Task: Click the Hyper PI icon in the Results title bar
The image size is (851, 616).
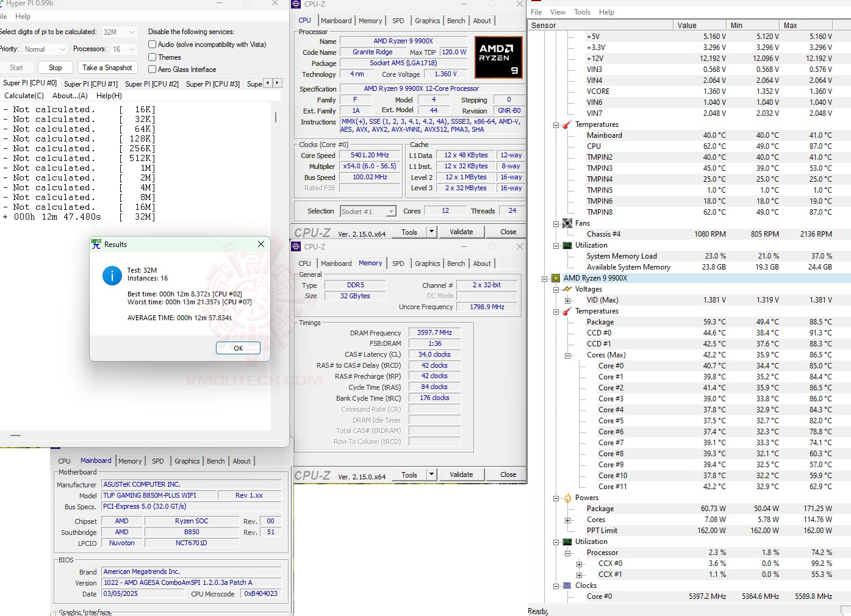Action: (x=96, y=244)
